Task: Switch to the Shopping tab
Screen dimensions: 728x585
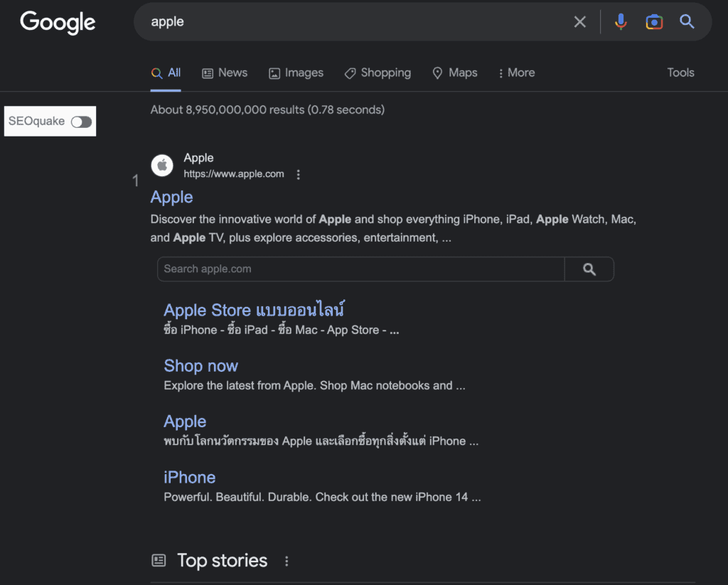Action: 378,73
